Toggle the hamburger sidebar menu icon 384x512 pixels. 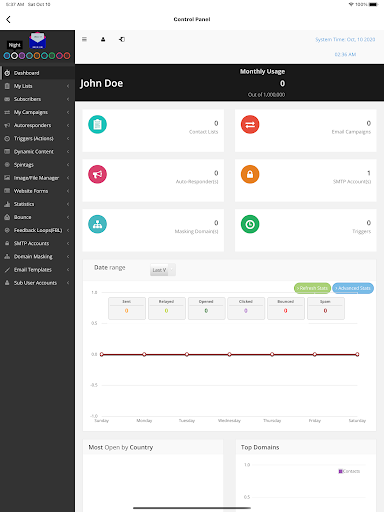(x=84, y=39)
